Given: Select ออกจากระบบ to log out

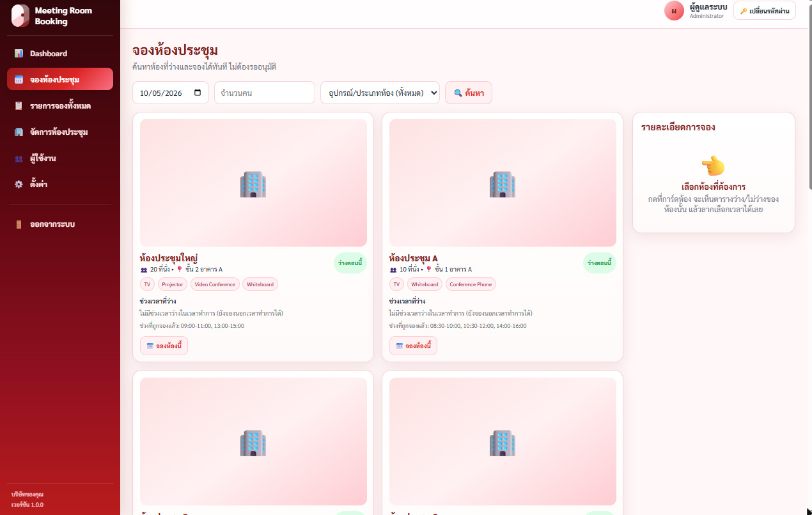Looking at the screenshot, I should (x=60, y=224).
